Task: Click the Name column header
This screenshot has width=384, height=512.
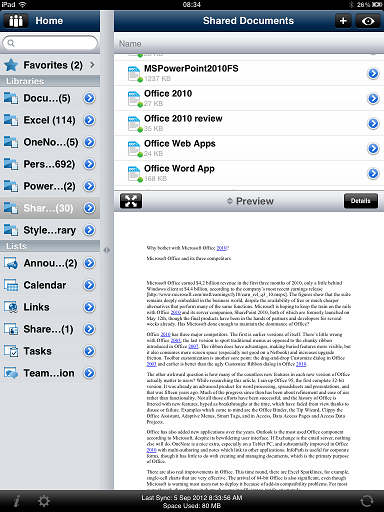Action: (130, 44)
